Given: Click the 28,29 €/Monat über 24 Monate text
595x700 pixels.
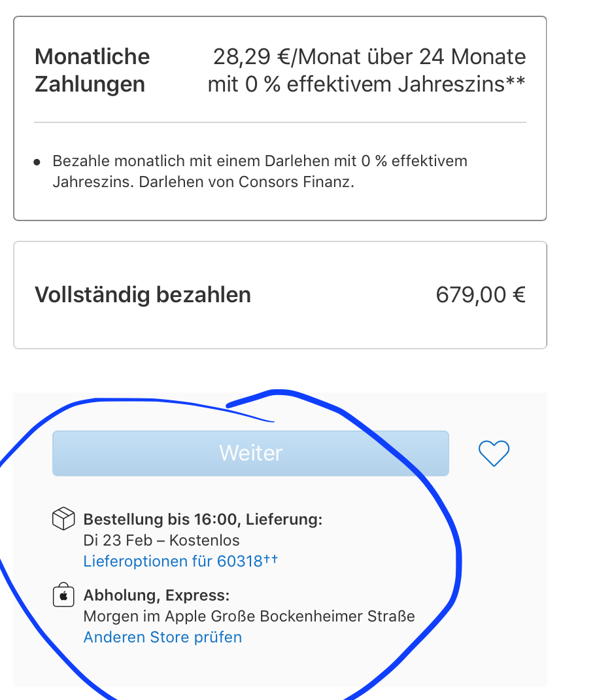Looking at the screenshot, I should coord(369,57).
